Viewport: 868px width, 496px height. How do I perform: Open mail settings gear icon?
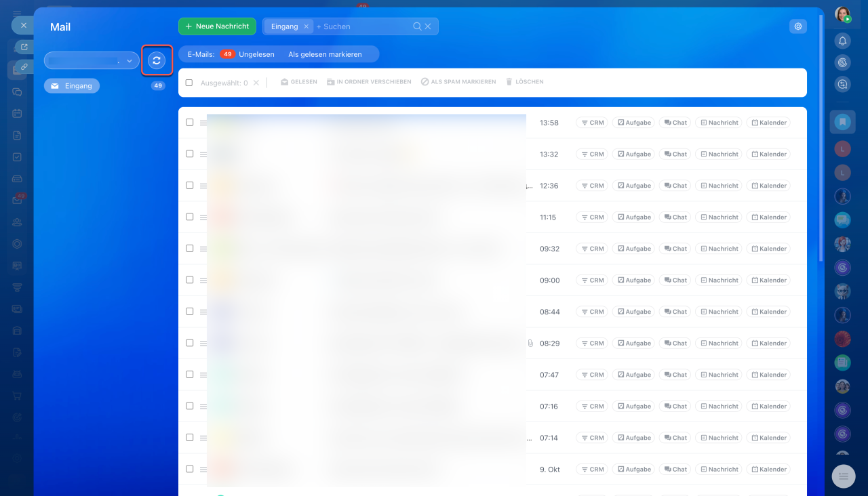(x=798, y=26)
